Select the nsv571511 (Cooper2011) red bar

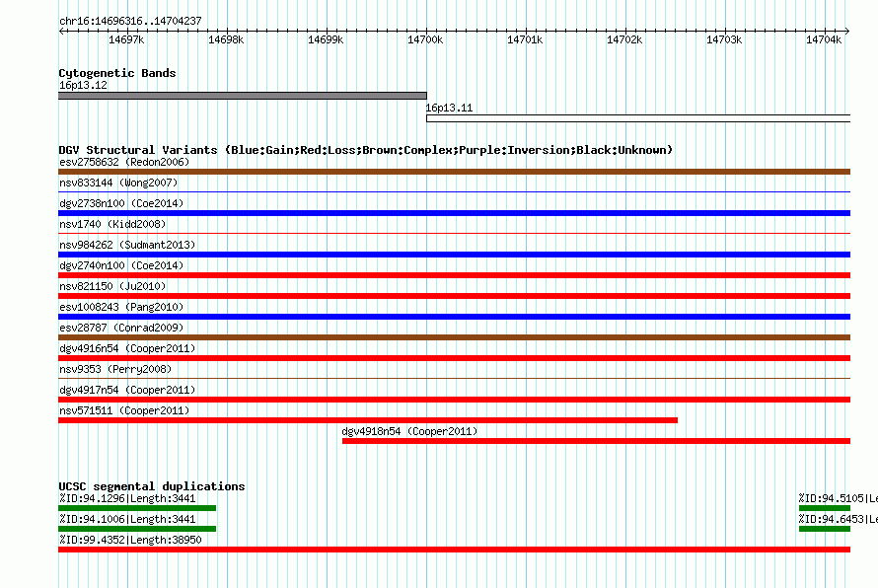(368, 420)
